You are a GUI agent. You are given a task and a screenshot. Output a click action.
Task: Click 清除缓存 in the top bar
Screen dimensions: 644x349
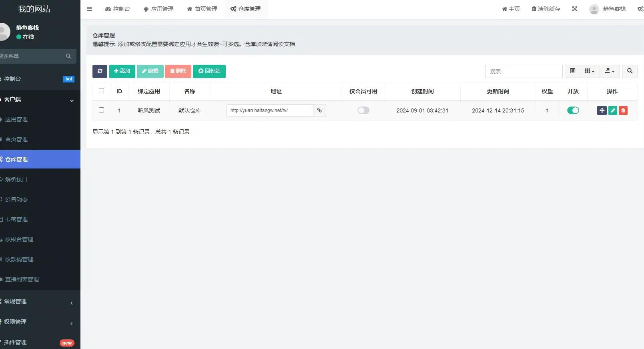point(546,9)
